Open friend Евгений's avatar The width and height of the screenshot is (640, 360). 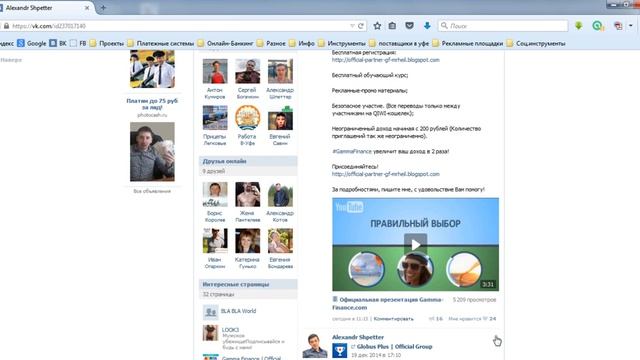pyautogui.click(x=280, y=118)
